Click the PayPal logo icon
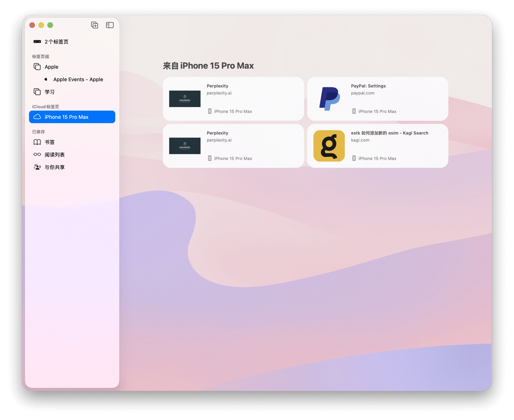Screen dimensions: 514x420 click(329, 99)
